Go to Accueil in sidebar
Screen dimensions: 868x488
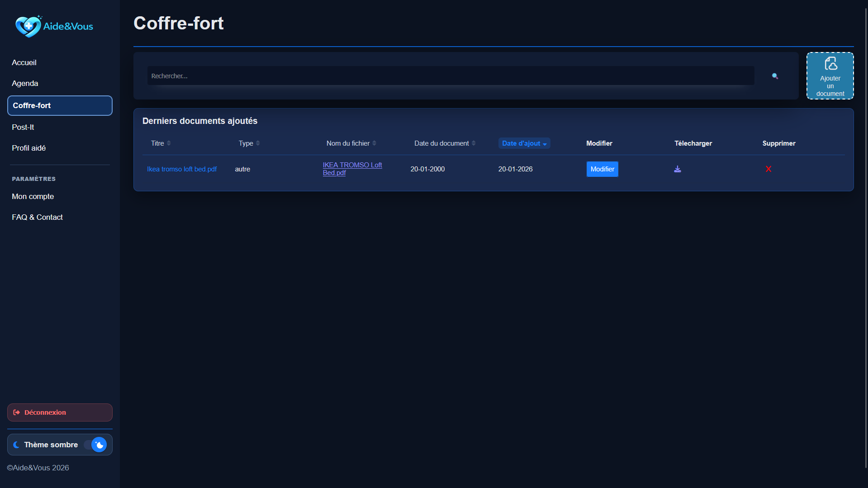(24, 62)
